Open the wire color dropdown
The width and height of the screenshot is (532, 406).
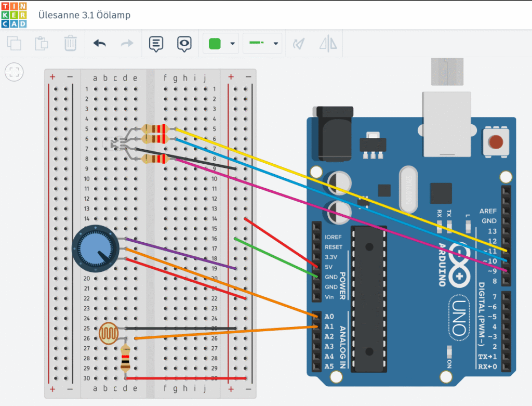[232, 44]
